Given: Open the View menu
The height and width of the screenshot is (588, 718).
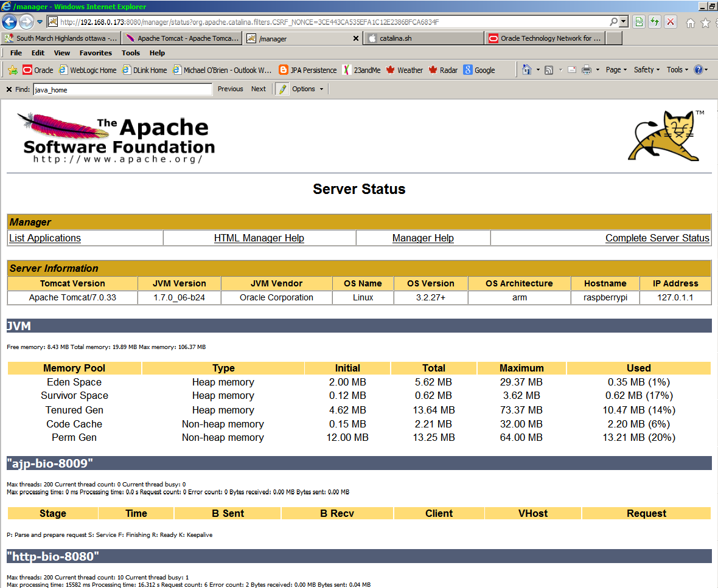Looking at the screenshot, I should coord(62,53).
